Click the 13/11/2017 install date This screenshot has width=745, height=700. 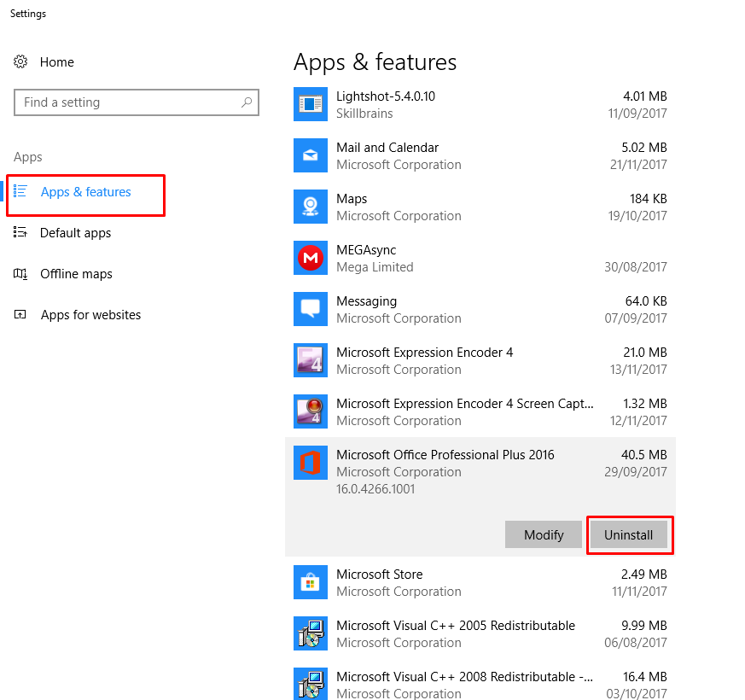[x=638, y=370]
